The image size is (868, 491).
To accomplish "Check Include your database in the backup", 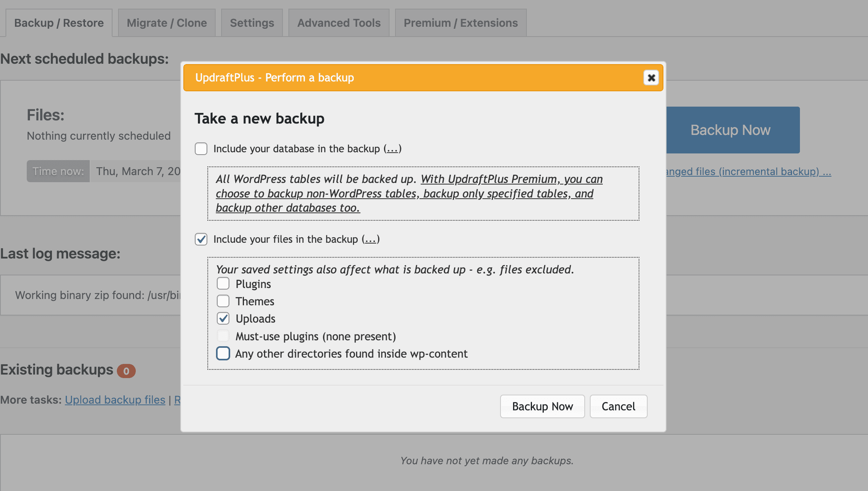I will pyautogui.click(x=201, y=149).
